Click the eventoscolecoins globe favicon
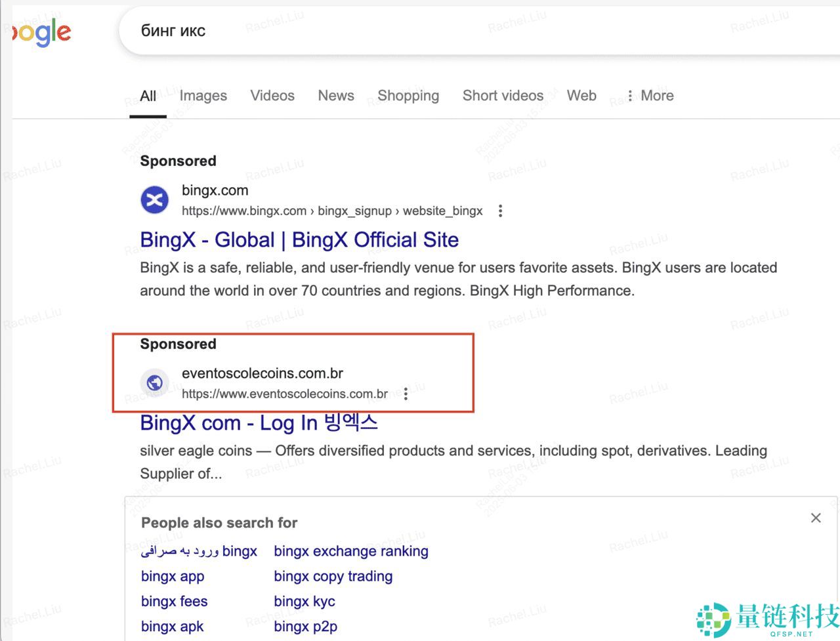Screen dimensions: 840x641 coord(155,383)
